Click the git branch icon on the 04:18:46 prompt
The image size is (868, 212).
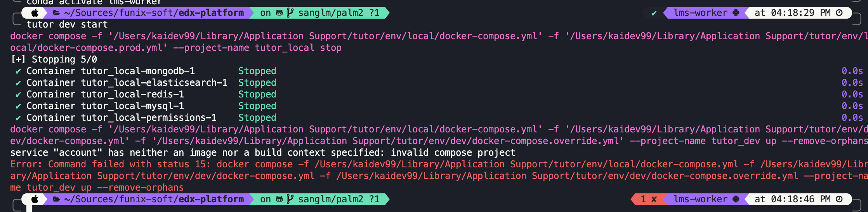click(x=290, y=199)
